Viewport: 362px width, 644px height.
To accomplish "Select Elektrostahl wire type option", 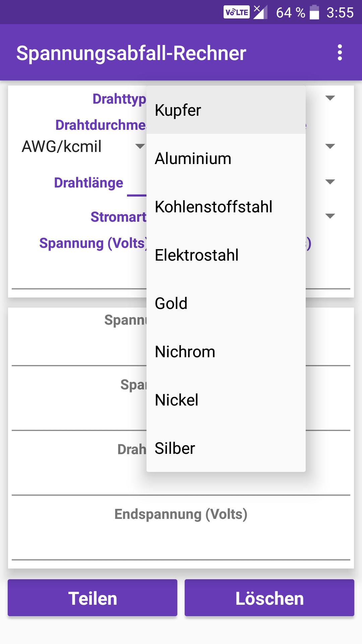I will pos(226,255).
